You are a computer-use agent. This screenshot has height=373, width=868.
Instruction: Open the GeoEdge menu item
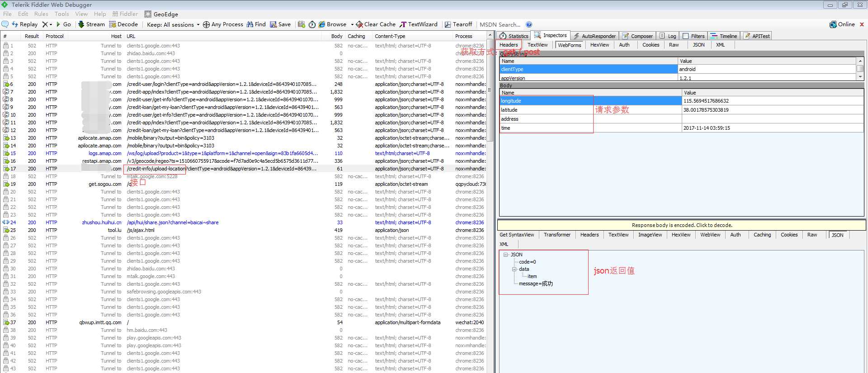coord(161,14)
